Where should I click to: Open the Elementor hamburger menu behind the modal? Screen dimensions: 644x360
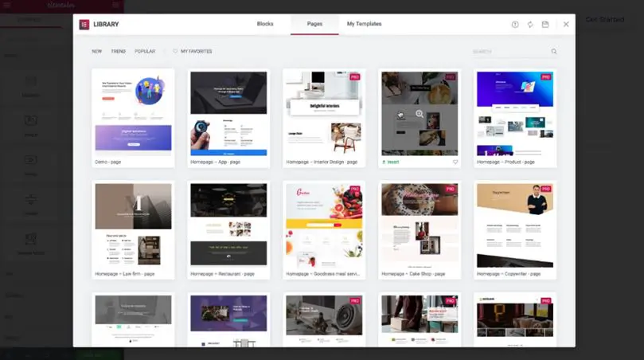point(7,5)
